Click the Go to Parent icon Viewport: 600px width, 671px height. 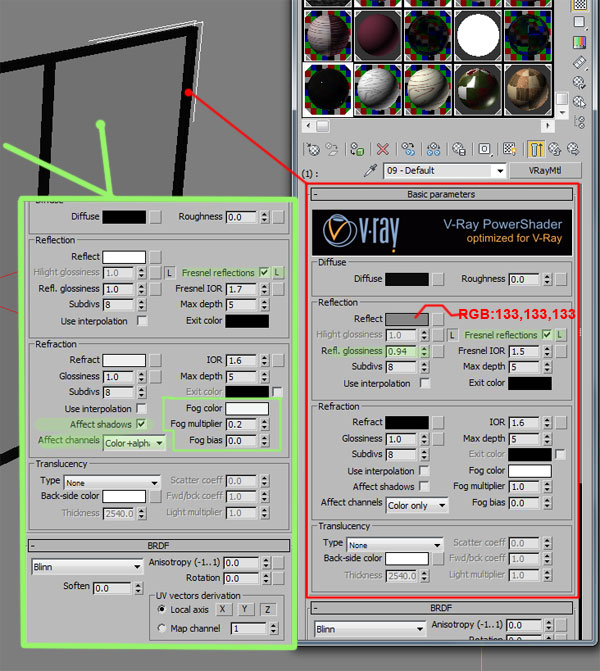pos(555,149)
